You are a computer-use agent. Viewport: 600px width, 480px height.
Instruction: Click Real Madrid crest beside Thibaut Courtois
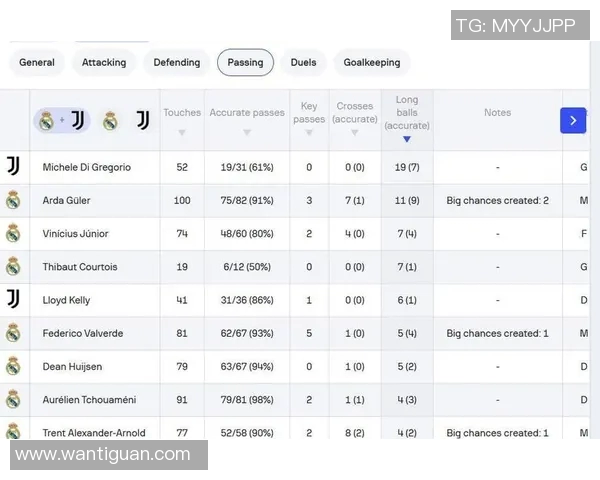coord(13,266)
